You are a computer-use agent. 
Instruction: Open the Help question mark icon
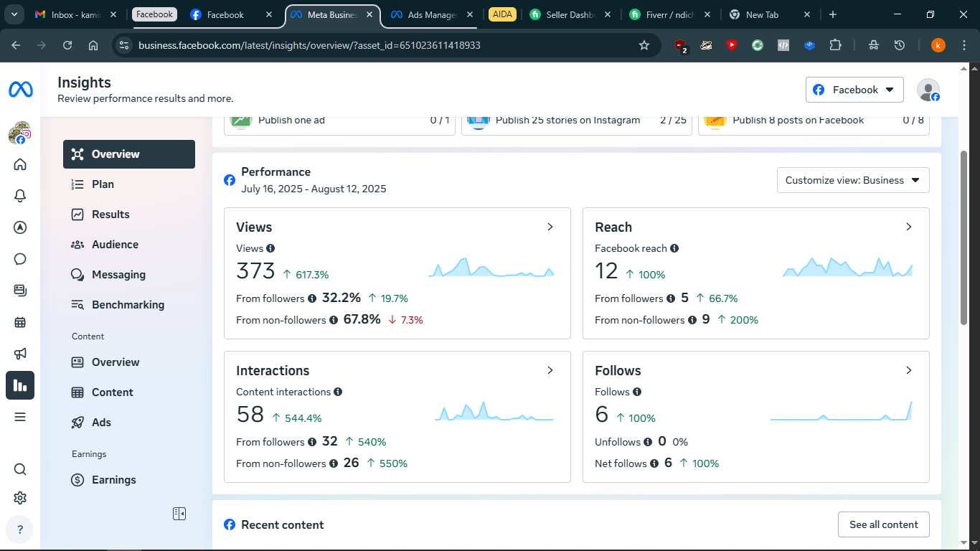(x=19, y=531)
